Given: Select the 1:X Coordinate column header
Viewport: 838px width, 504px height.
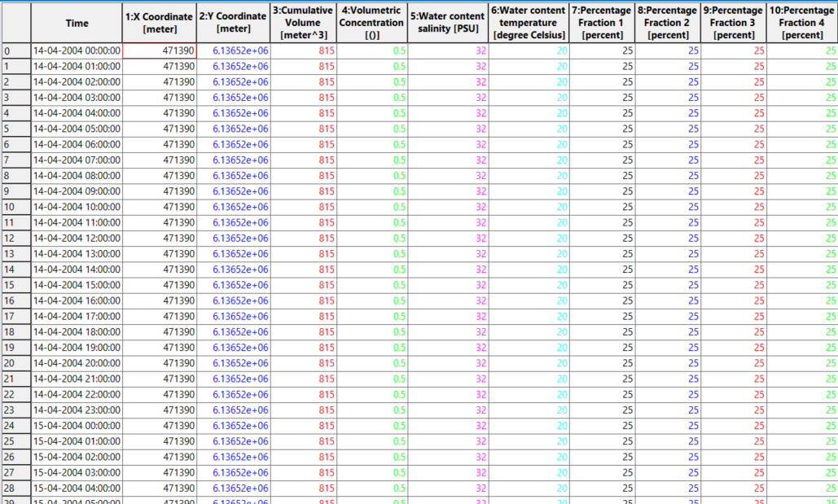Looking at the screenshot, I should click(159, 23).
